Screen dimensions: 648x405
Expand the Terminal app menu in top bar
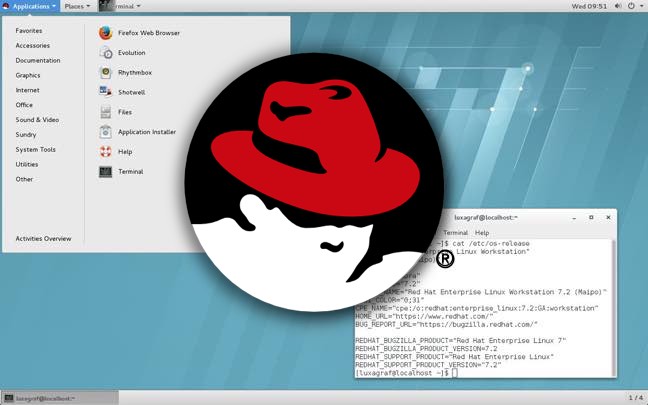tap(120, 6)
